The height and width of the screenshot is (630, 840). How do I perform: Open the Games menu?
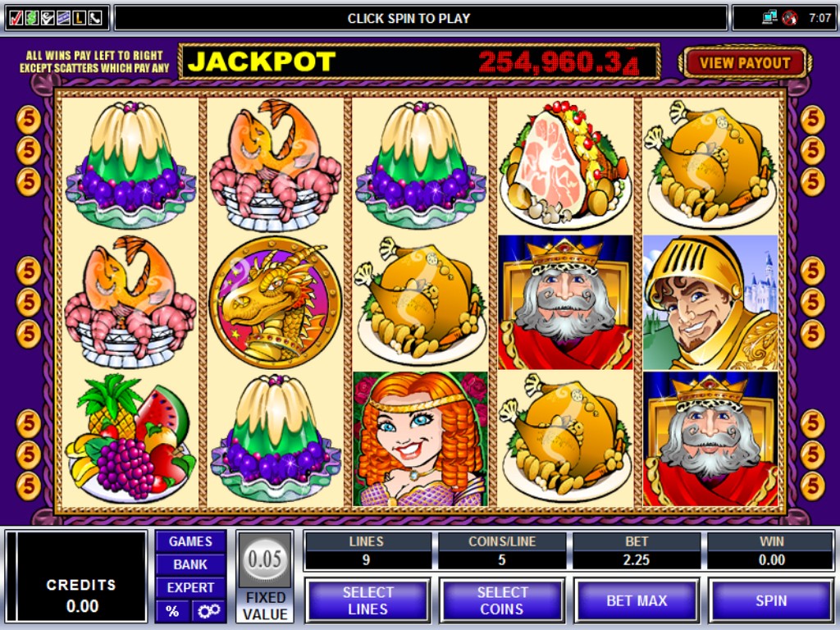[190, 541]
